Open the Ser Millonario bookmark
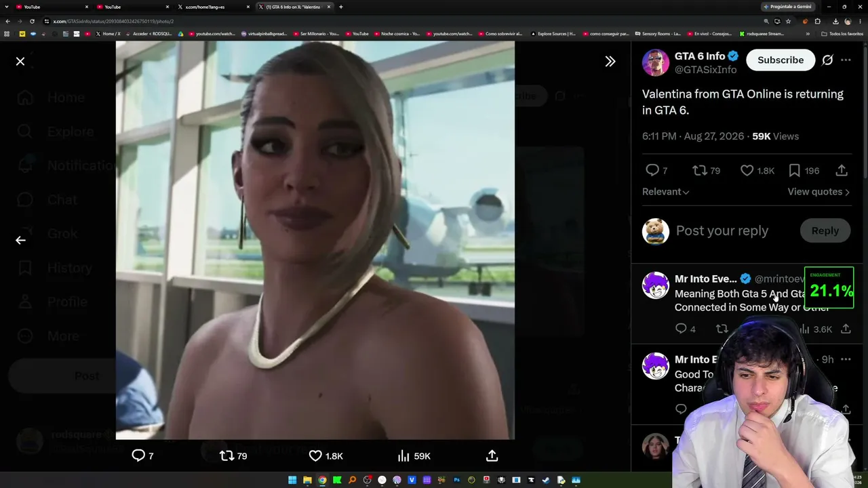Screen dimensions: 868x488 pos(315,34)
